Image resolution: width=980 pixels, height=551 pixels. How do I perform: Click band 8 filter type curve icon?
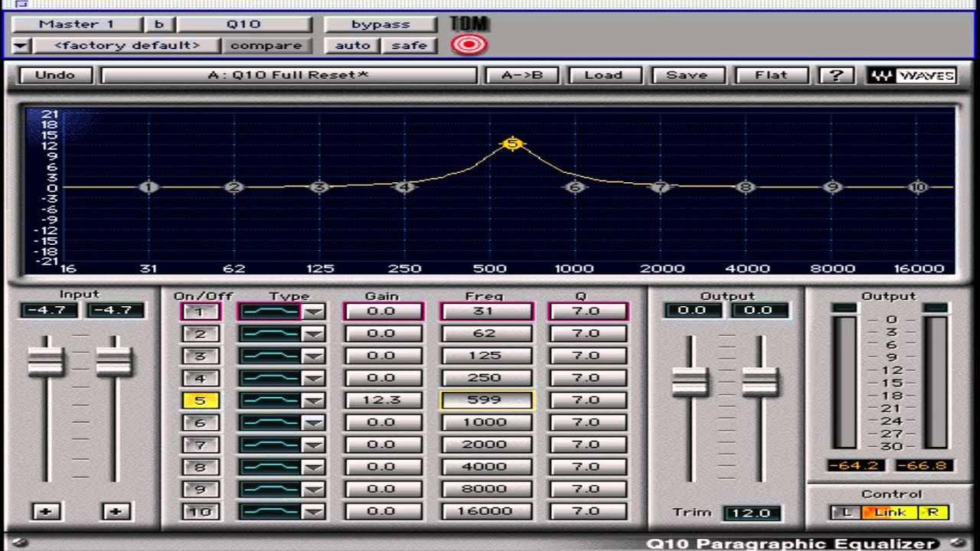(270, 467)
